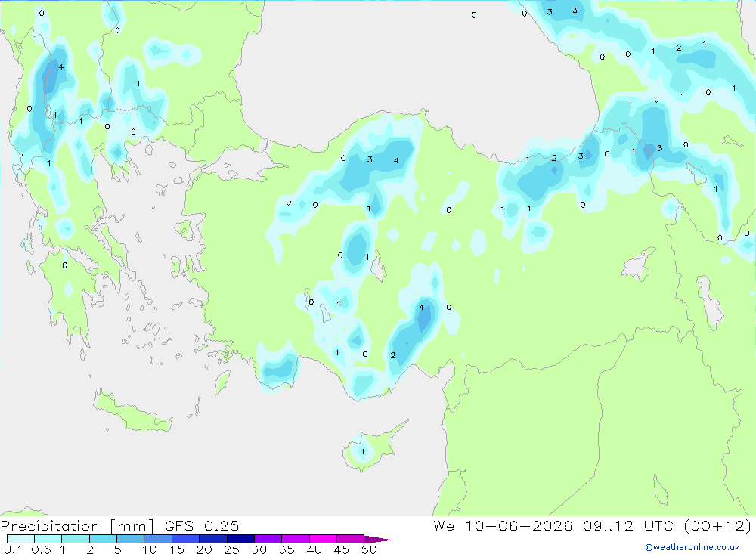Click the "09..12 UTC" time text

627,526
